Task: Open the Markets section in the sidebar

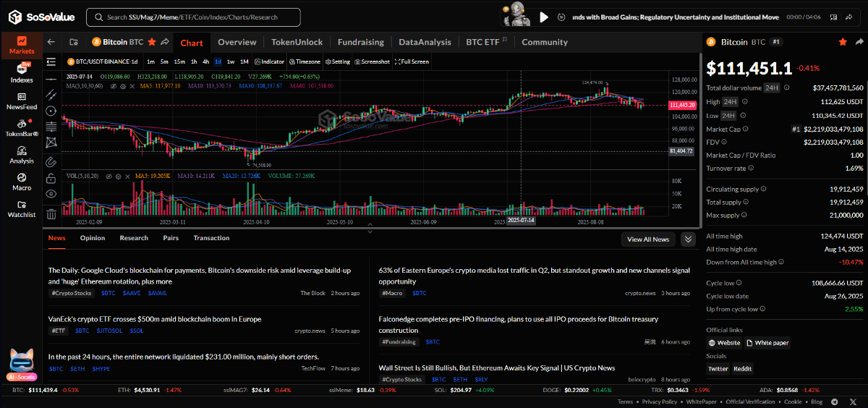Action: pos(22,46)
